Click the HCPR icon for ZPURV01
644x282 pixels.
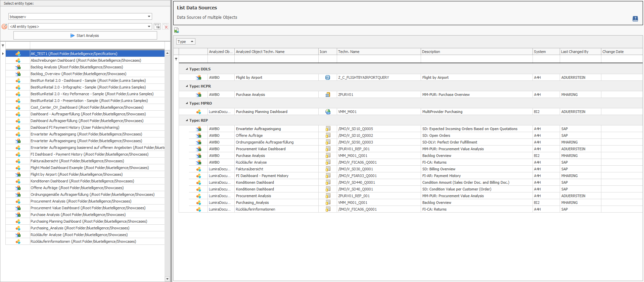[x=328, y=95]
